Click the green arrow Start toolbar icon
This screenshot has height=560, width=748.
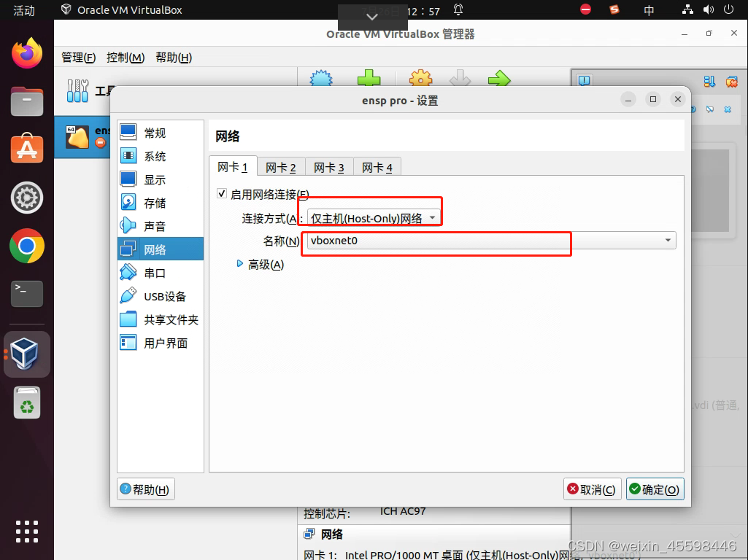click(x=499, y=78)
